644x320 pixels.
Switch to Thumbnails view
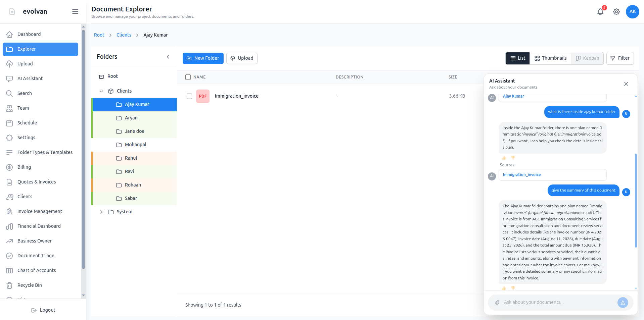point(550,58)
